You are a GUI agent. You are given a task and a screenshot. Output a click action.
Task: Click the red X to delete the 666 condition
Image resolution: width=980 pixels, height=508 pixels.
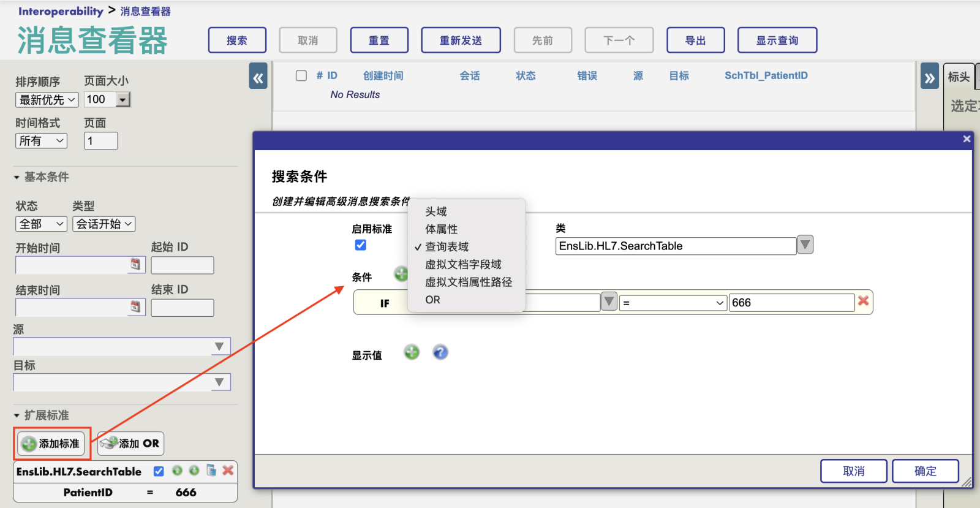pos(863,301)
